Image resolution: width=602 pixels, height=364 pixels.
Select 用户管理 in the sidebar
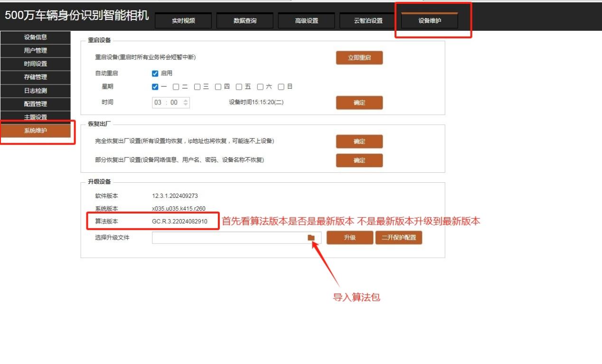point(36,51)
